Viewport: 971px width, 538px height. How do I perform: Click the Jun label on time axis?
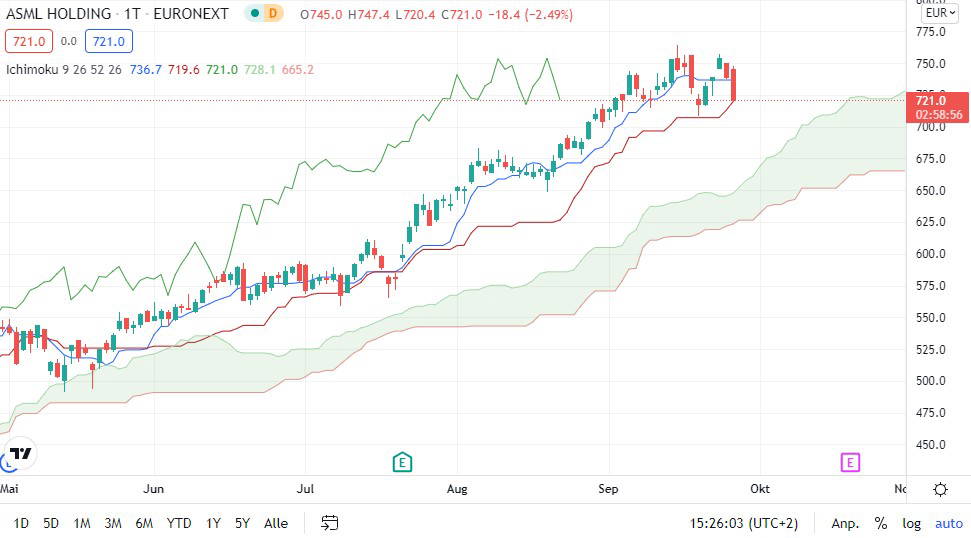click(x=154, y=489)
